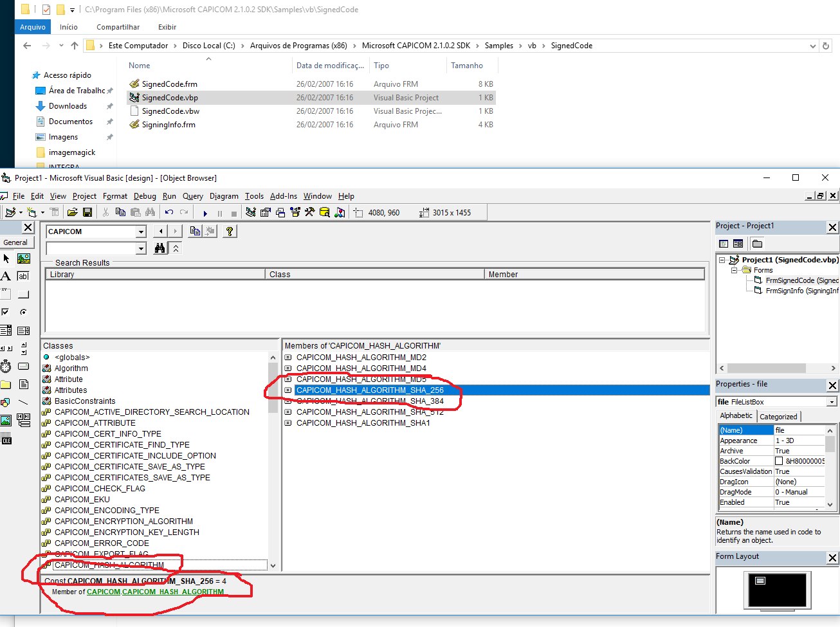840x627 pixels.
Task: Collapse the Forms folder in project tree
Action: (734, 270)
